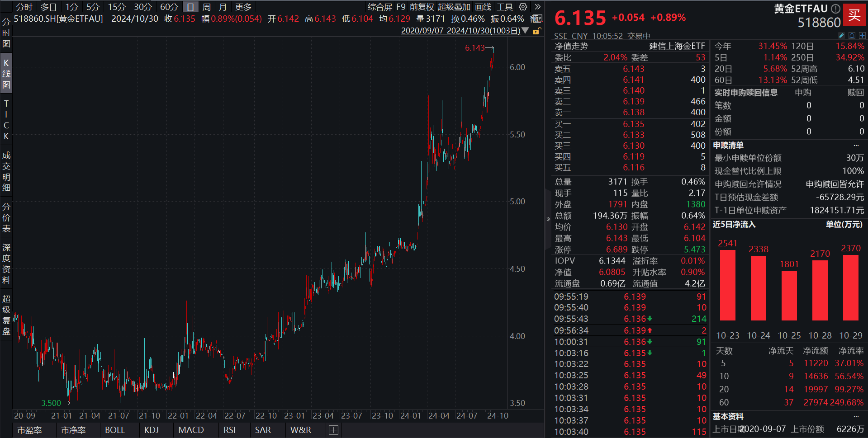Select 60分 minute chart
868x438 pixels.
[x=169, y=7]
